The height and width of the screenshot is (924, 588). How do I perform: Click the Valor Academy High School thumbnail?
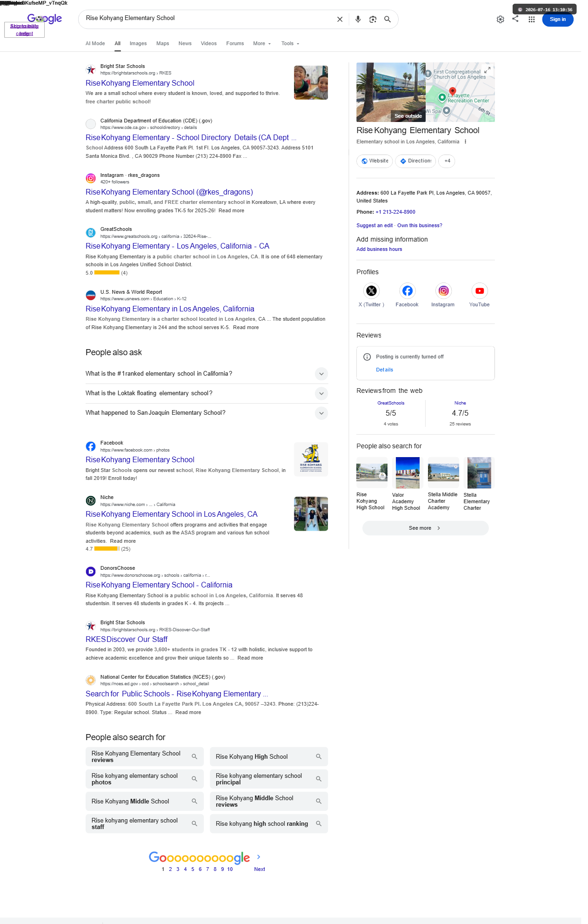pos(408,472)
